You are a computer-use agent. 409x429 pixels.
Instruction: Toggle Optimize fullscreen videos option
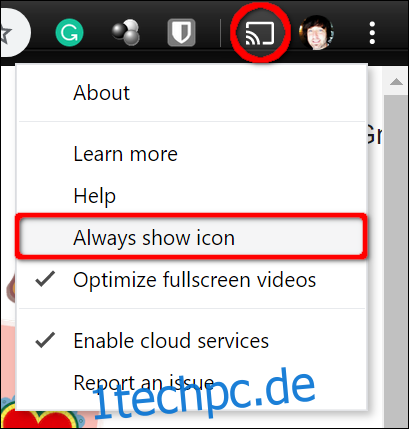[192, 279]
